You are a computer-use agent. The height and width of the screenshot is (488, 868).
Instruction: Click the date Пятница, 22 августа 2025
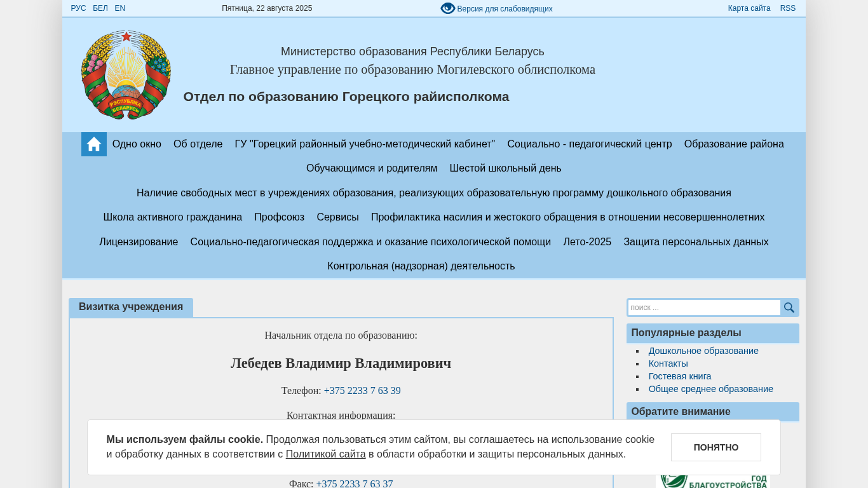267,8
